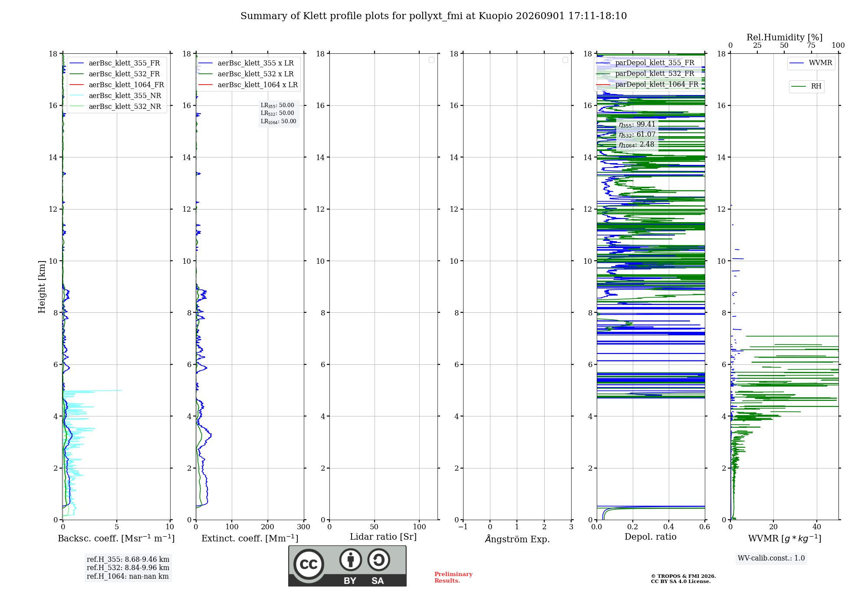Click the WV-calib.const.: 1.0 label
868x590 pixels.
pyautogui.click(x=771, y=558)
